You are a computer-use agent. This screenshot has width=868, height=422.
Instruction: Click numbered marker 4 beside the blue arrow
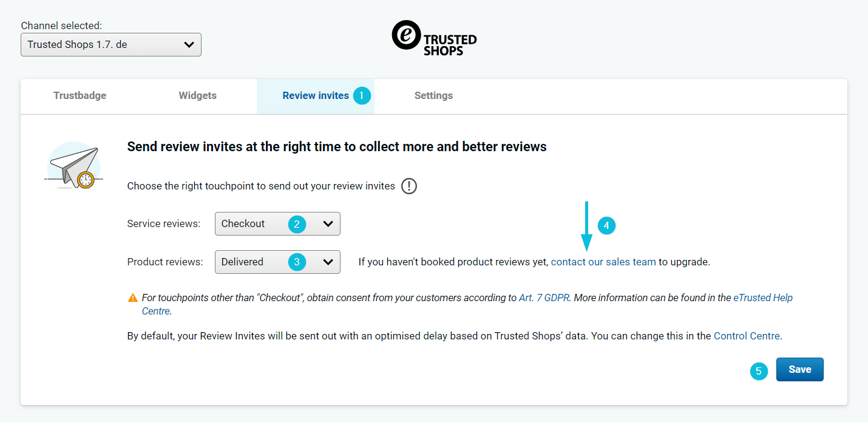606,226
